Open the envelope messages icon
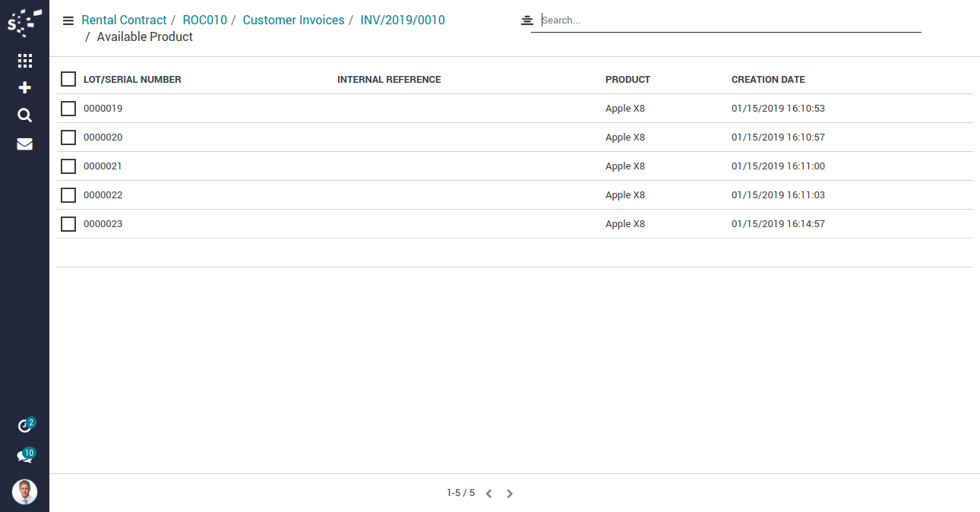This screenshot has width=980, height=512. pyautogui.click(x=24, y=144)
